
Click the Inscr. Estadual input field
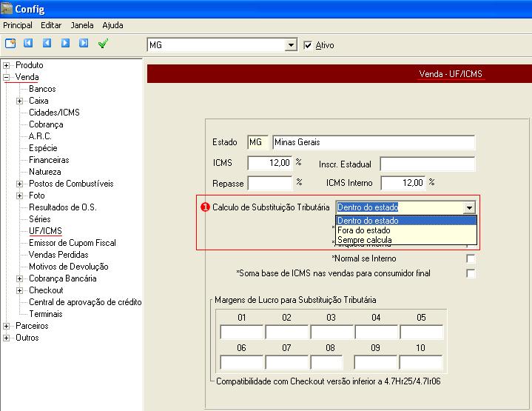point(427,164)
